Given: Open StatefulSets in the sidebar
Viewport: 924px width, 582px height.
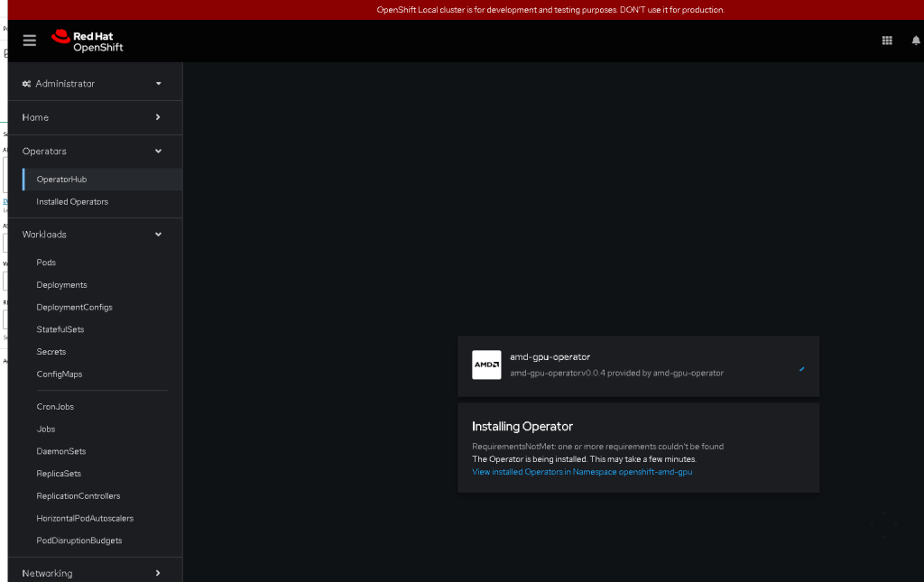Looking at the screenshot, I should (60, 329).
